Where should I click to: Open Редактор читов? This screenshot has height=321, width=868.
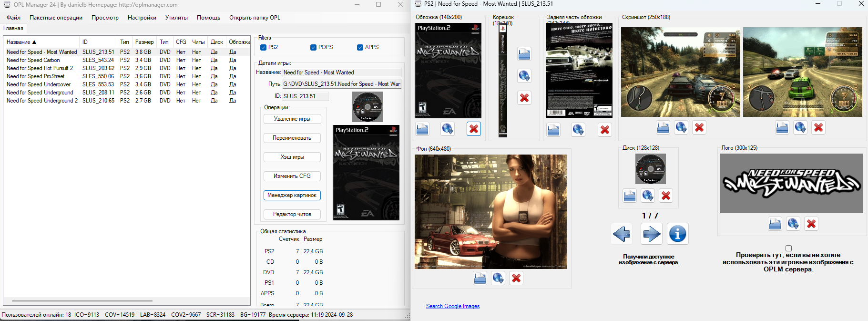292,214
